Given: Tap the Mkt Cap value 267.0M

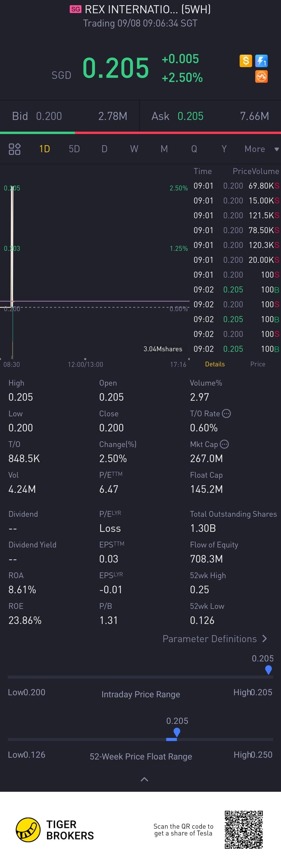Looking at the screenshot, I should (x=206, y=459).
